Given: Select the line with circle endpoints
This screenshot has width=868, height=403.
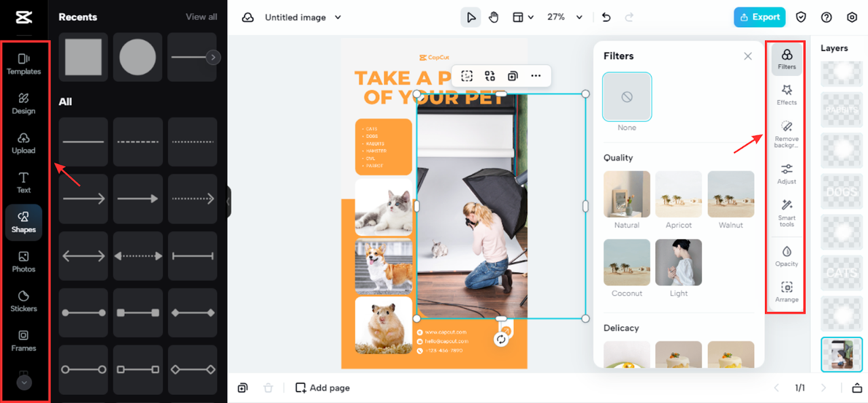Looking at the screenshot, I should point(83,313).
